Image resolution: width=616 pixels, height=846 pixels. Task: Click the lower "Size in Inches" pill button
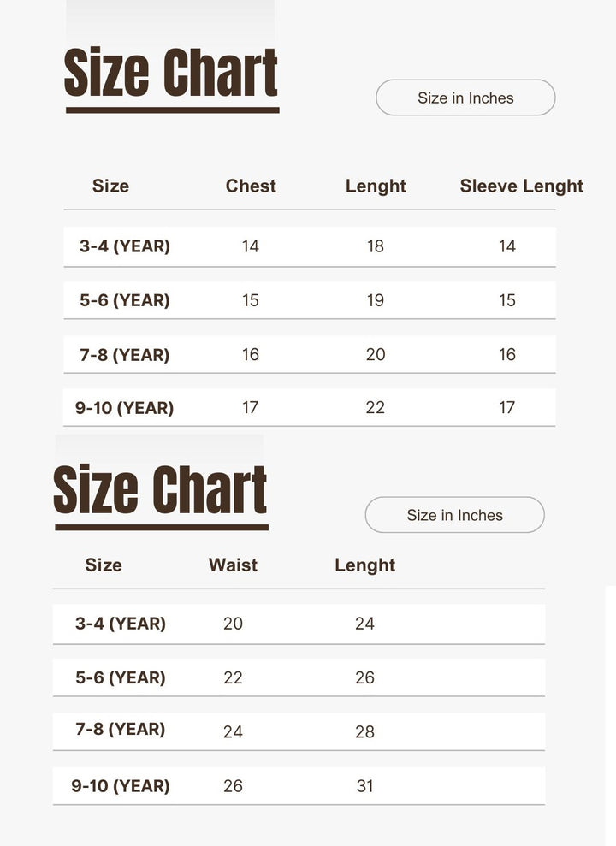(x=454, y=515)
